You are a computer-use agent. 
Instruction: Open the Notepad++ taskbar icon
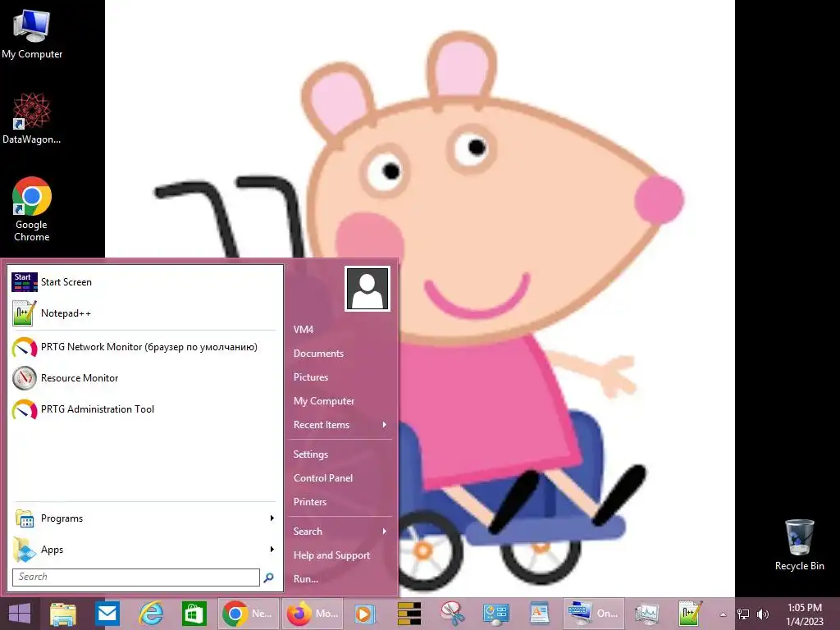[691, 614]
